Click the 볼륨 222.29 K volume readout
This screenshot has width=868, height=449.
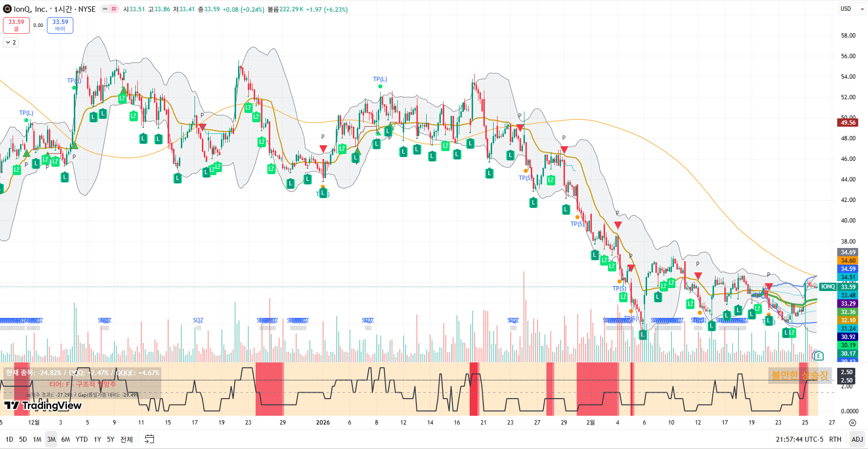[285, 9]
